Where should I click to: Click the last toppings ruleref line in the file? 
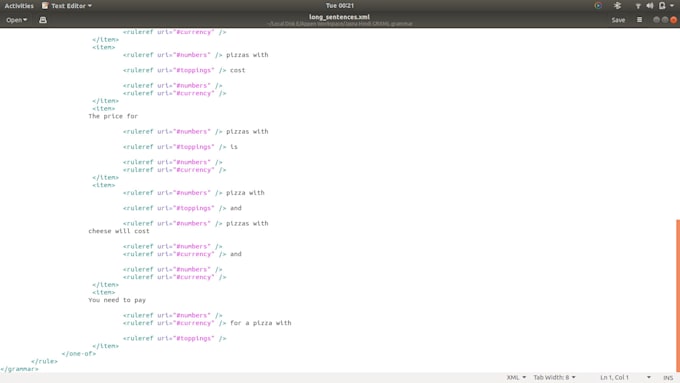pos(174,338)
